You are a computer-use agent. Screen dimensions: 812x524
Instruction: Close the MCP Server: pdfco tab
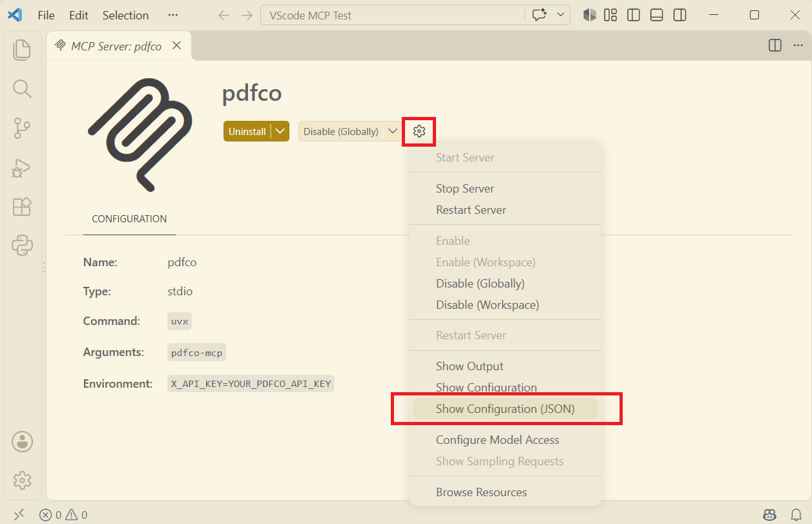(176, 45)
